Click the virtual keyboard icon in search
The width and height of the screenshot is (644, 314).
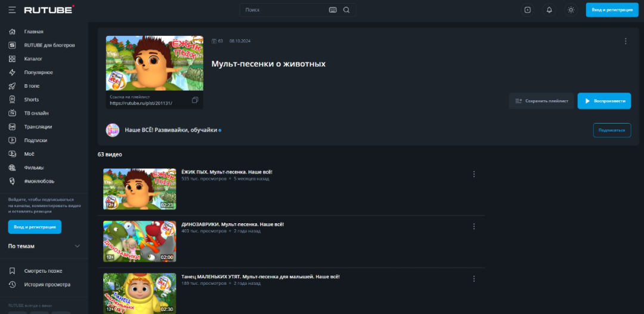(333, 10)
